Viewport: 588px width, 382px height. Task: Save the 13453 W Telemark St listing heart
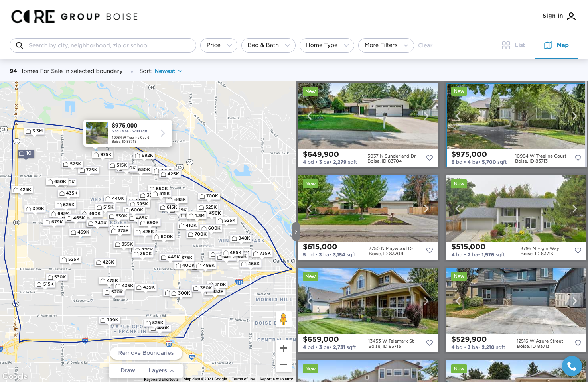tap(429, 343)
